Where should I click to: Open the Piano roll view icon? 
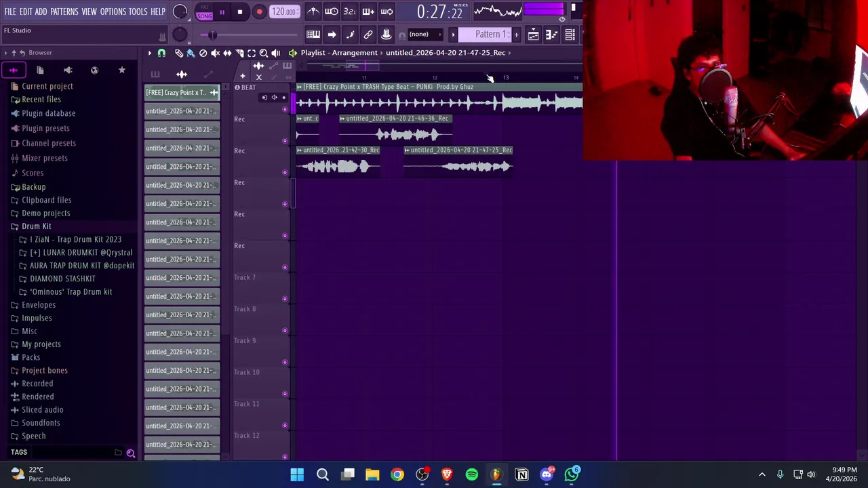(551, 35)
